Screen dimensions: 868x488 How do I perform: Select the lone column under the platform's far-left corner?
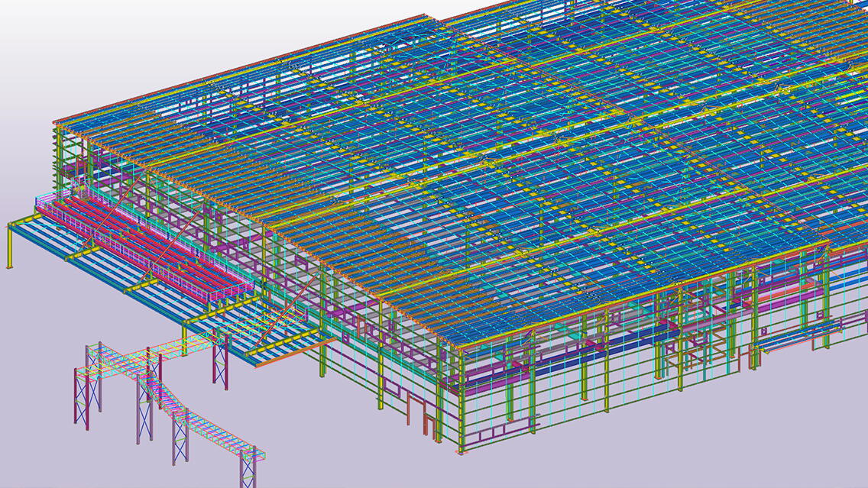point(9,247)
